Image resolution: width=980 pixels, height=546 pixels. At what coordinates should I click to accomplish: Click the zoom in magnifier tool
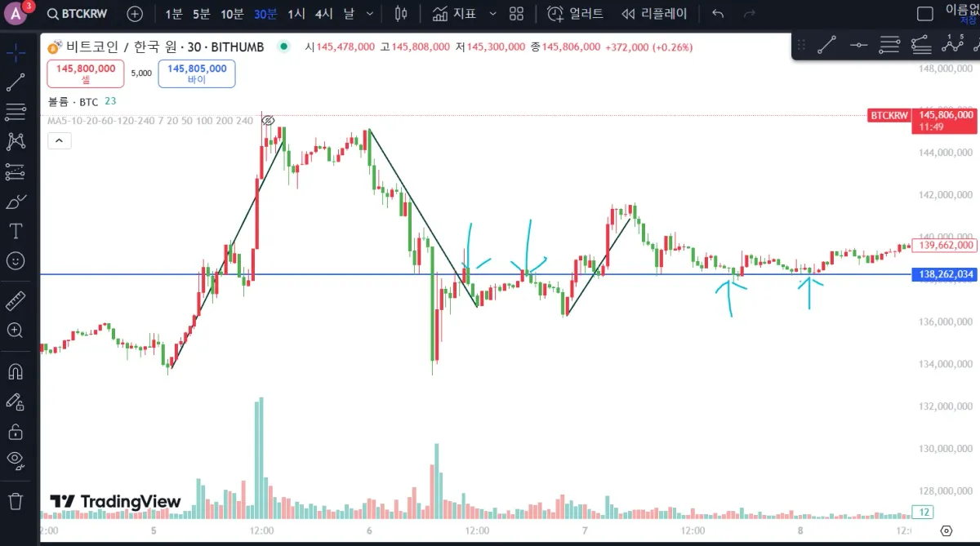click(16, 331)
